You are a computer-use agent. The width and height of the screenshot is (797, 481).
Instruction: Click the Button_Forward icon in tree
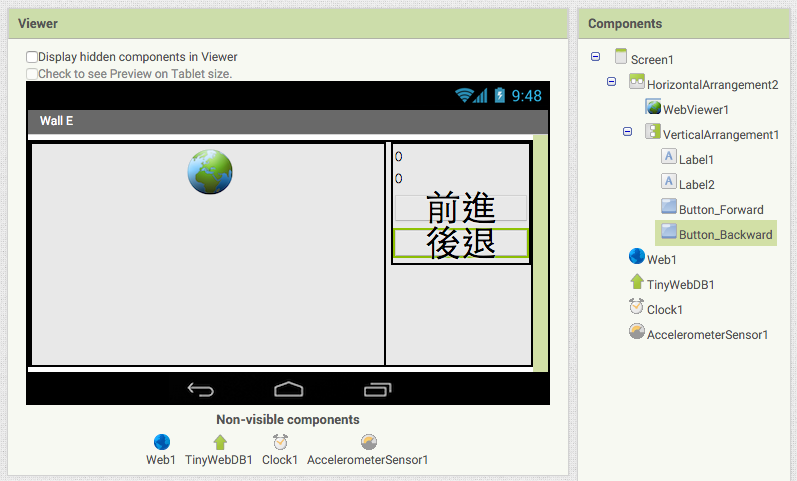(x=669, y=206)
